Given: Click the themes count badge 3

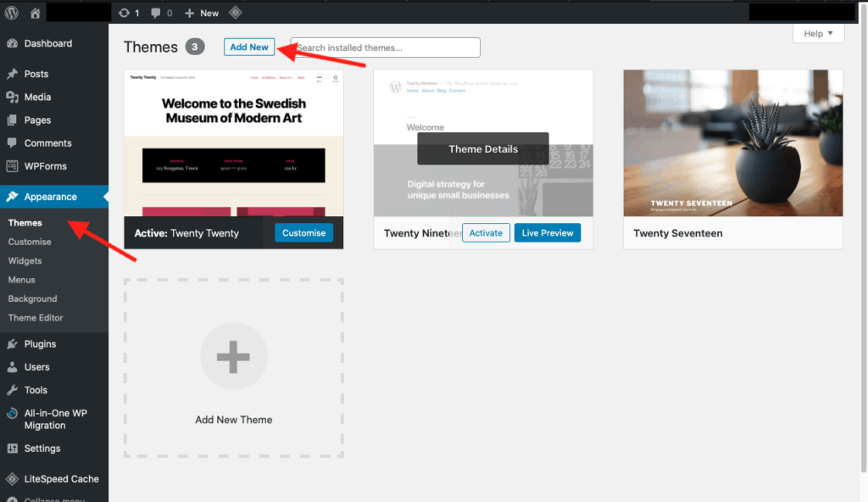Looking at the screenshot, I should click(194, 47).
